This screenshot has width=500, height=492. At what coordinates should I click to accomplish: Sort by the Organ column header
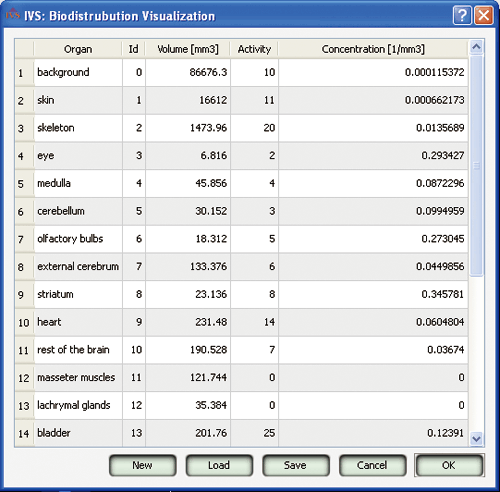tap(78, 49)
